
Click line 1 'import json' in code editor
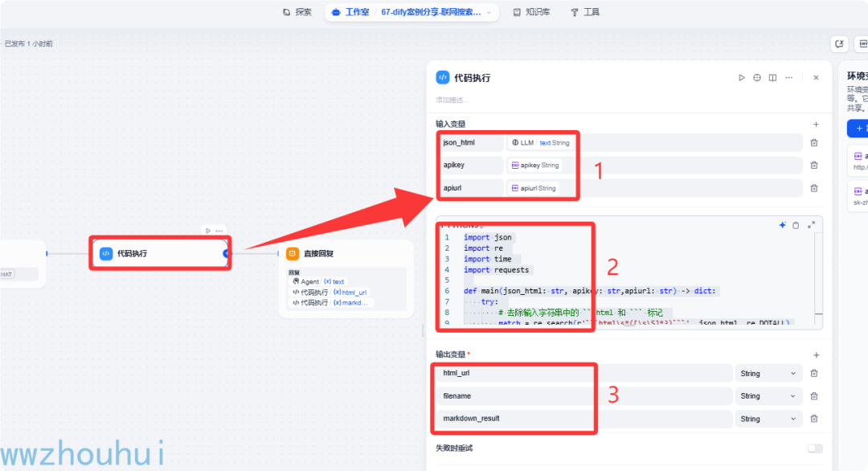pyautogui.click(x=488, y=237)
